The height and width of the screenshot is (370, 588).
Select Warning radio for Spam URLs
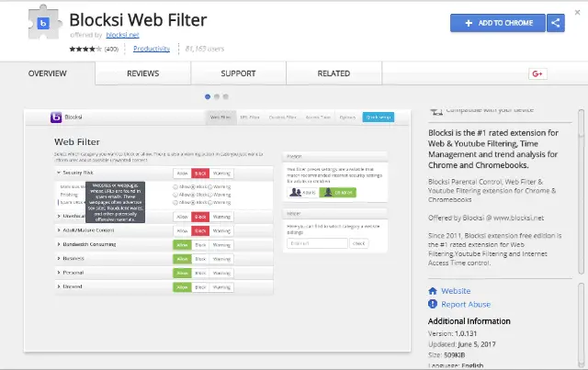[x=210, y=202]
